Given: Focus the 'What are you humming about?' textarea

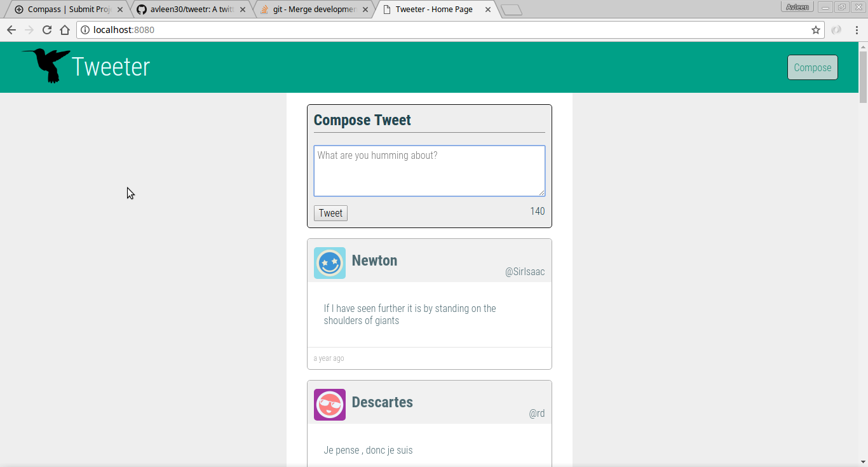Looking at the screenshot, I should point(430,171).
